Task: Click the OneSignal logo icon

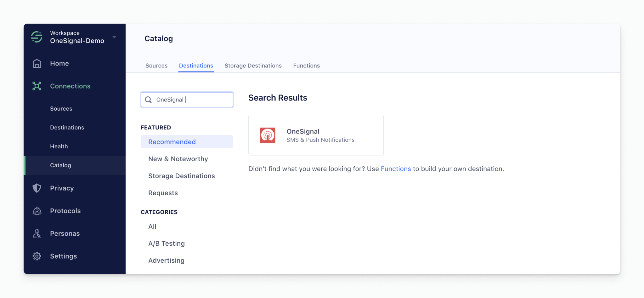Action: (x=268, y=135)
